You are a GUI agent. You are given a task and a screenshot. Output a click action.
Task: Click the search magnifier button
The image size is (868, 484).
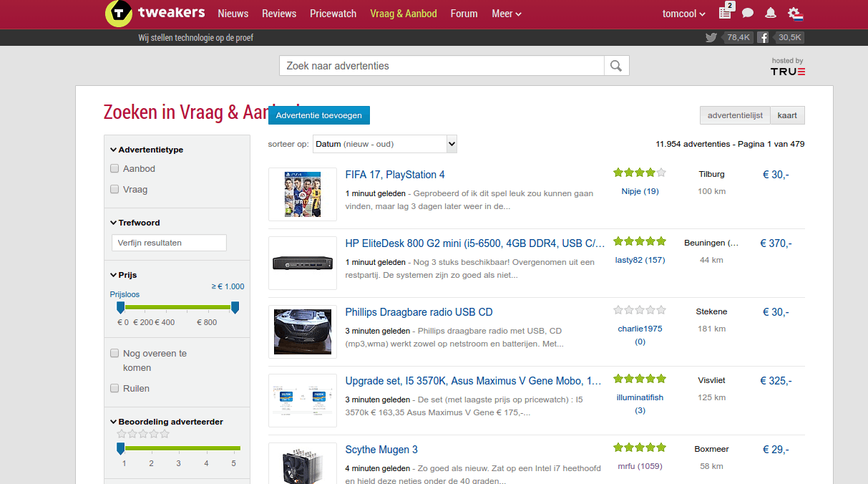point(616,66)
